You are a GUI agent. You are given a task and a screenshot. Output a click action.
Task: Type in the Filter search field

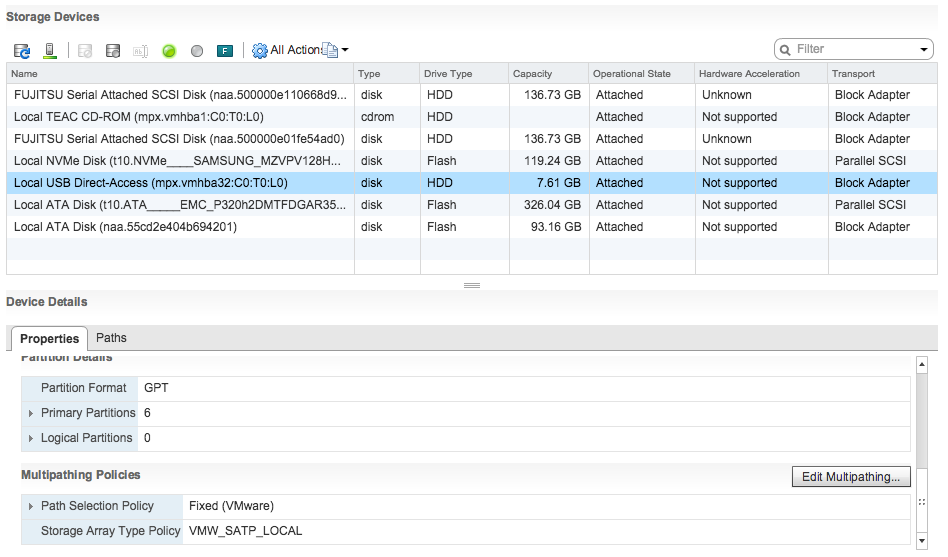coord(850,49)
